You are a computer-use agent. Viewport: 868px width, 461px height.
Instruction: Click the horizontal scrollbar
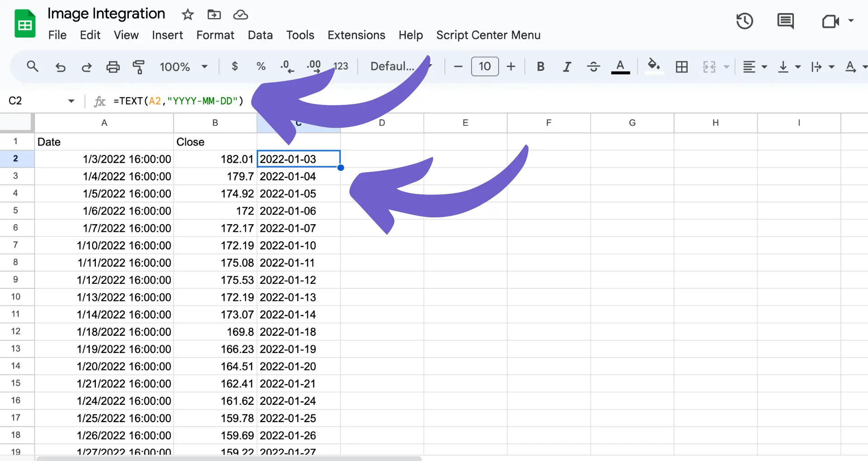point(228,458)
